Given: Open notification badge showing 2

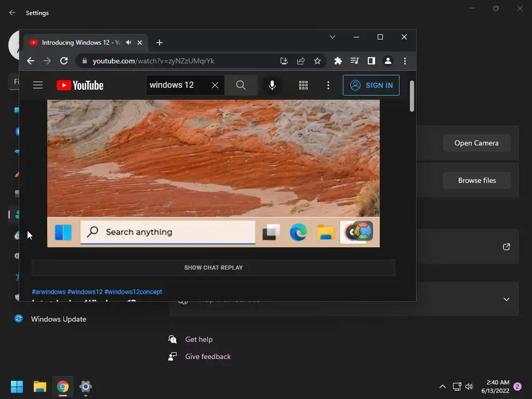Looking at the screenshot, I should click(517, 387).
